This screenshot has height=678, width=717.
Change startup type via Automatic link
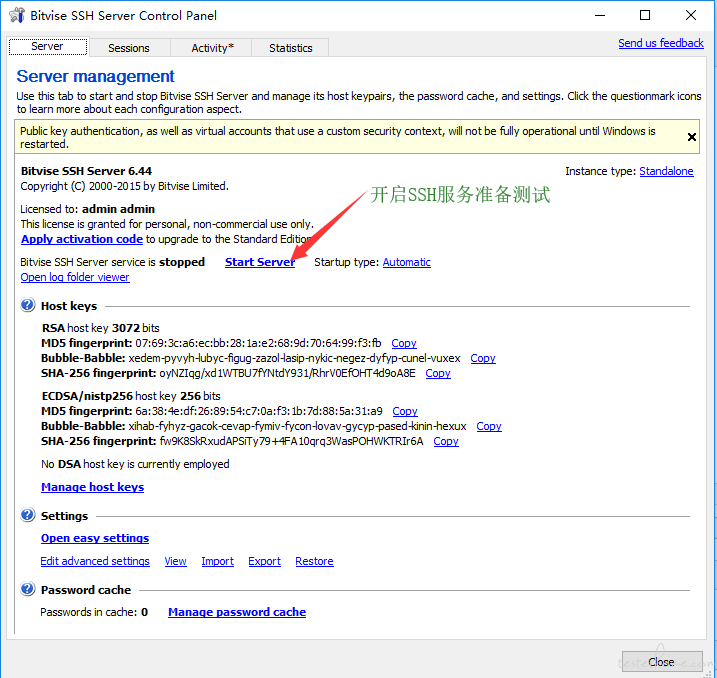pos(407,262)
